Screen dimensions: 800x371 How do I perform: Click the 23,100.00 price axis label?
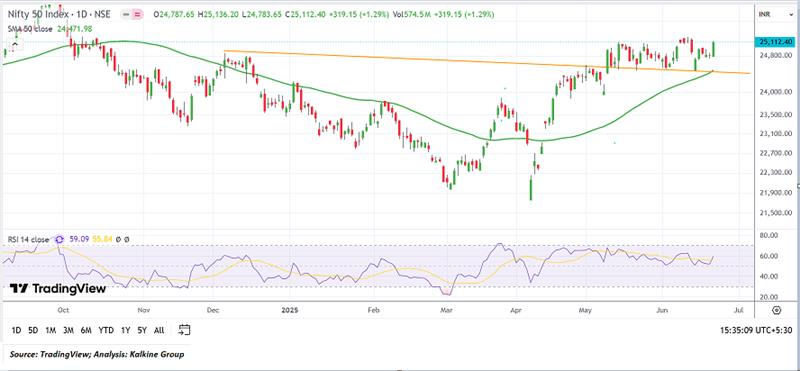pos(776,134)
